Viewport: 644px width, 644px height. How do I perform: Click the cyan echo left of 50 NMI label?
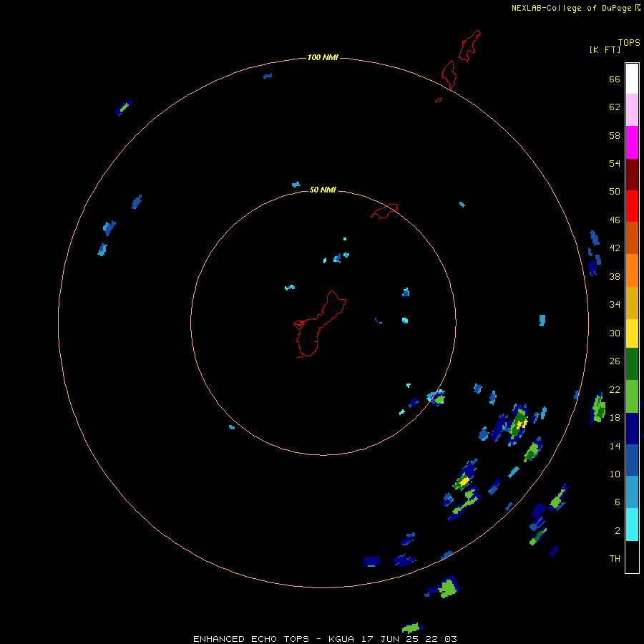[296, 185]
